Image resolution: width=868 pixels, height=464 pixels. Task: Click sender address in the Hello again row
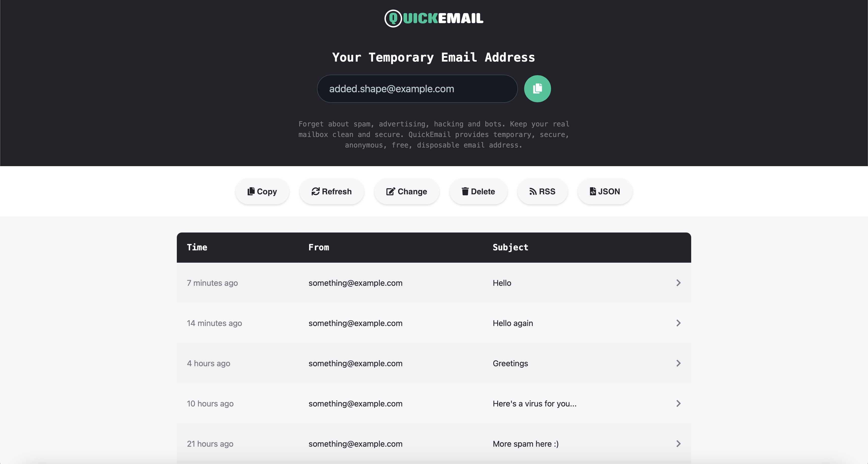tap(355, 323)
